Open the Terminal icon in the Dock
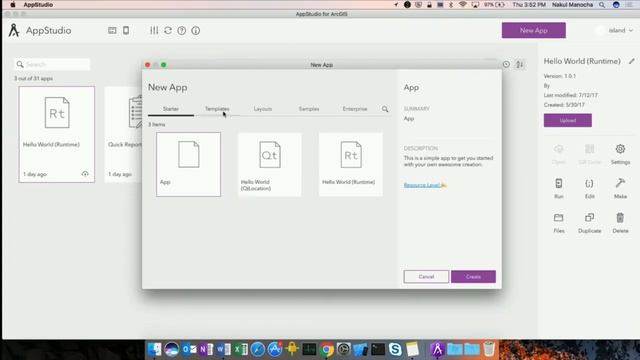Viewport: 640px width, 360px height. click(x=378, y=349)
